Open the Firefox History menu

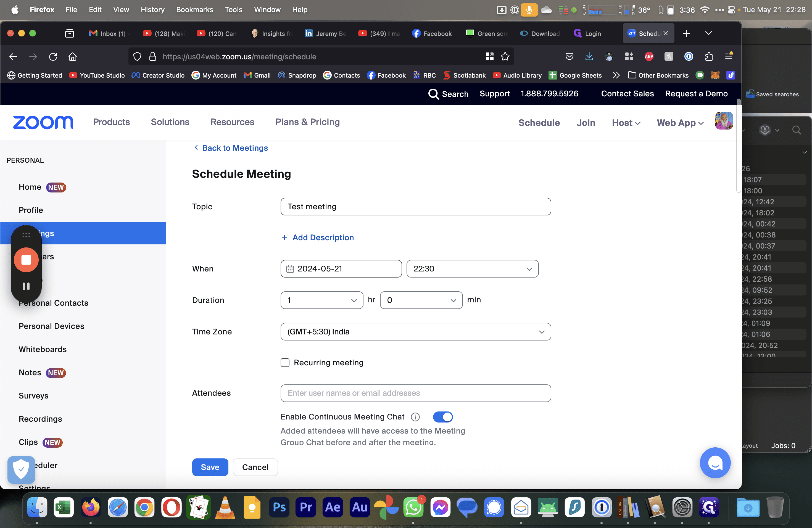click(152, 10)
